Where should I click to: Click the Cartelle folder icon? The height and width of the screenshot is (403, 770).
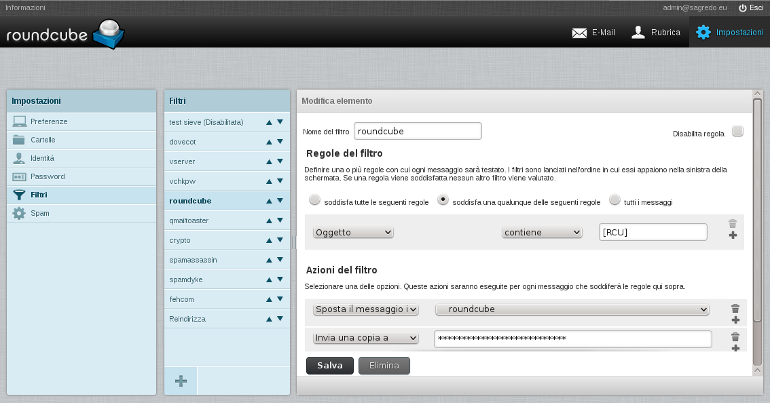click(19, 140)
